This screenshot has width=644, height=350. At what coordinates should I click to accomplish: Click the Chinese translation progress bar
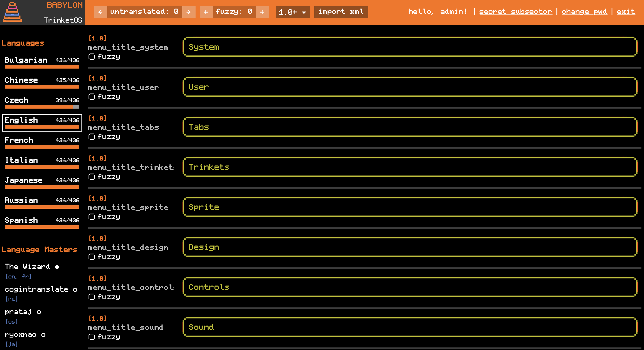coord(42,87)
